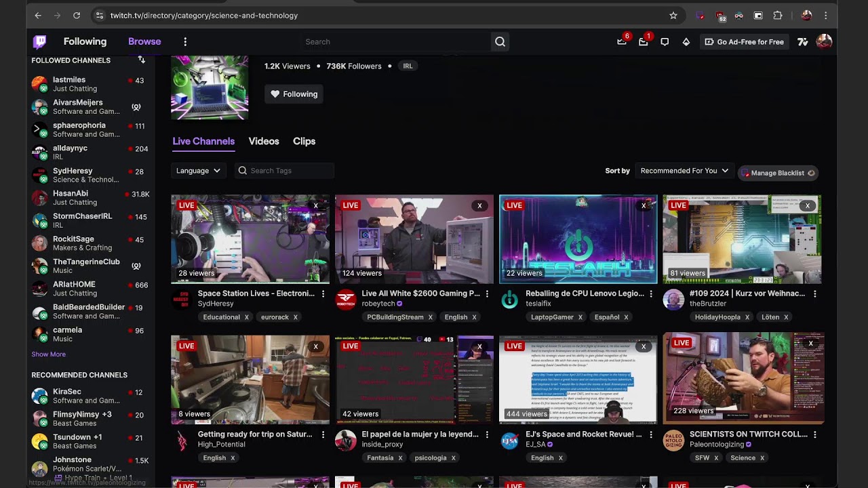Reload the page
Screen dimensions: 868x488
tap(77, 16)
